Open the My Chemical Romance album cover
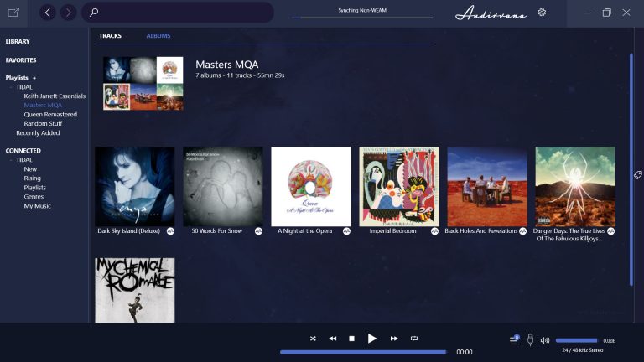Image resolution: width=644 pixels, height=362 pixels. point(135,290)
